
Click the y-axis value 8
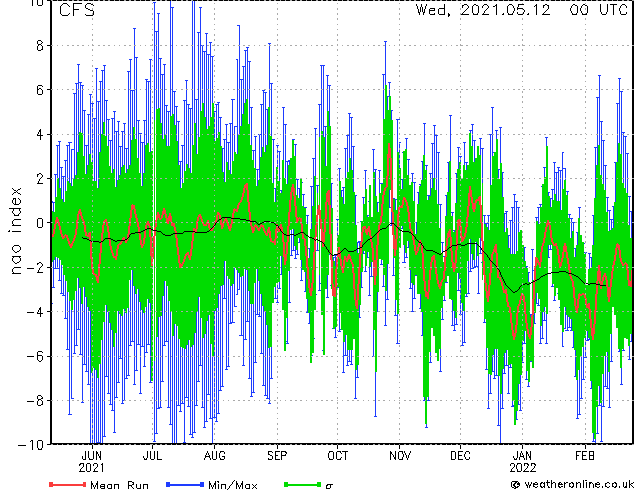tap(40, 46)
